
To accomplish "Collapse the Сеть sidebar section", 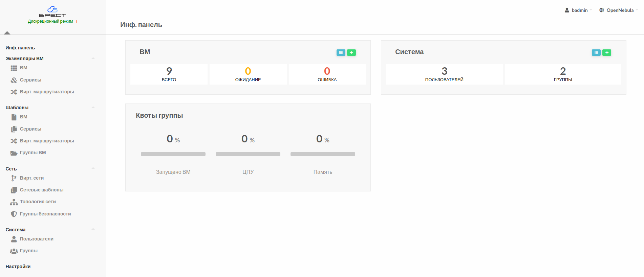I will pyautogui.click(x=93, y=168).
